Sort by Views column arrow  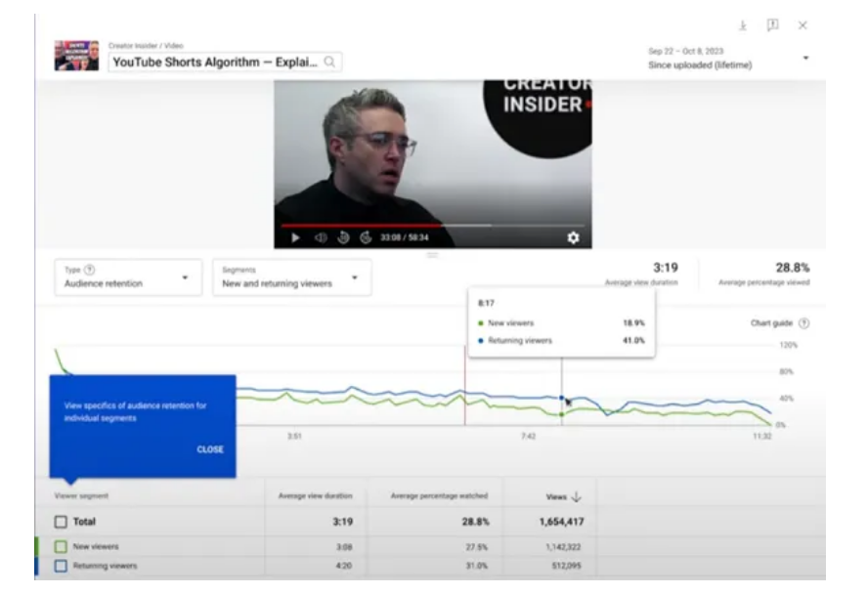tap(577, 496)
